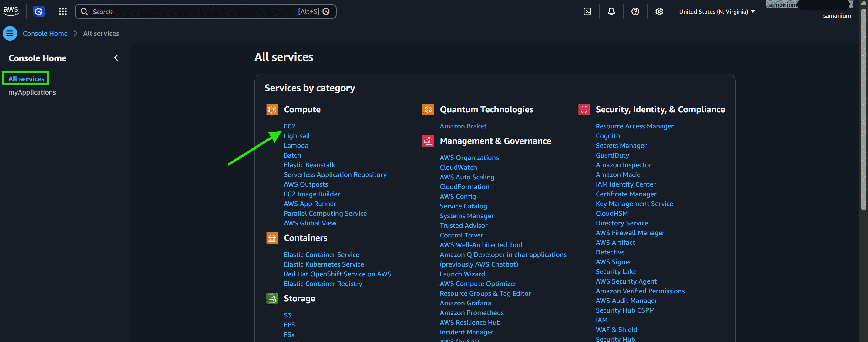Open IAM Identity Center

click(625, 184)
